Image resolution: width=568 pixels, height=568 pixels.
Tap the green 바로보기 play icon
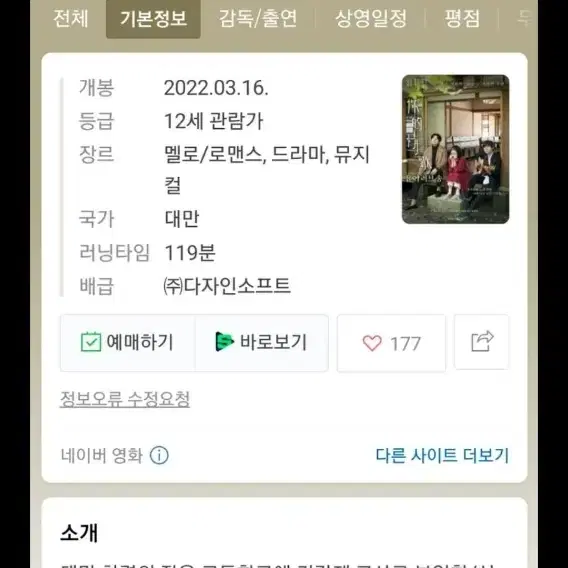(224, 342)
